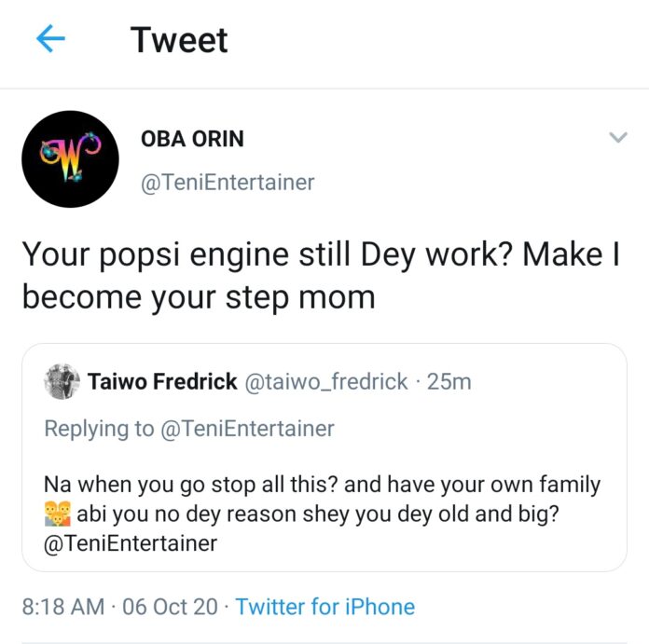Click the OBA ORIN display name
Viewport: 649px width, 644px height.
pos(192,139)
